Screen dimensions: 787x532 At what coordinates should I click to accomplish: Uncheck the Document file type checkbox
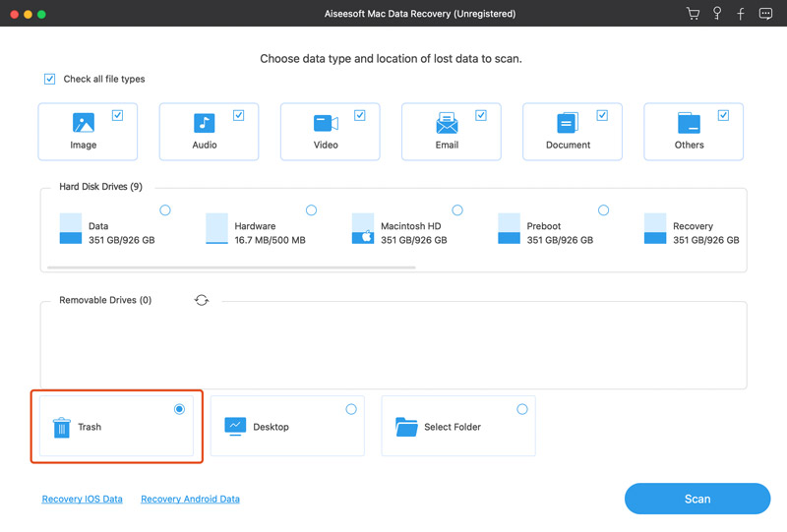coord(602,115)
